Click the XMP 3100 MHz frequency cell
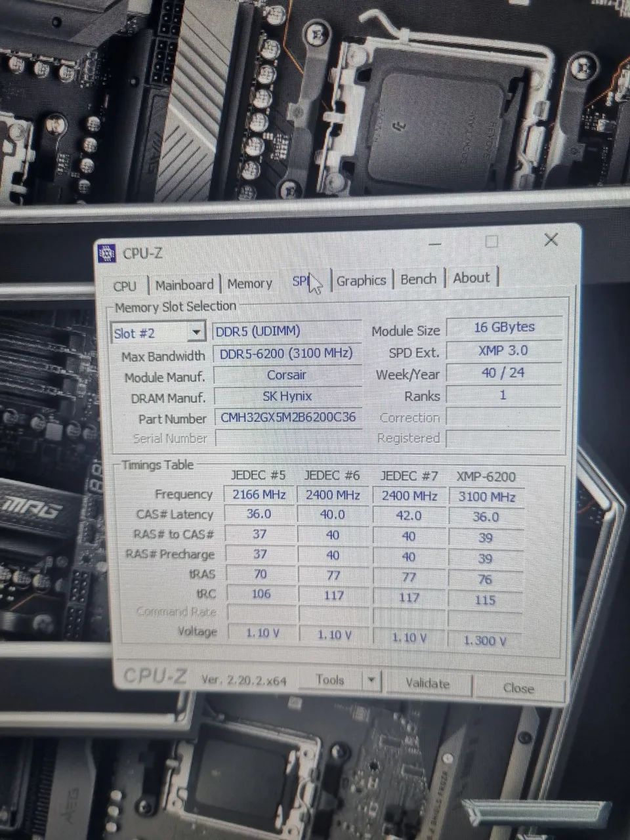Viewport: 630px width, 840px height. (486, 497)
